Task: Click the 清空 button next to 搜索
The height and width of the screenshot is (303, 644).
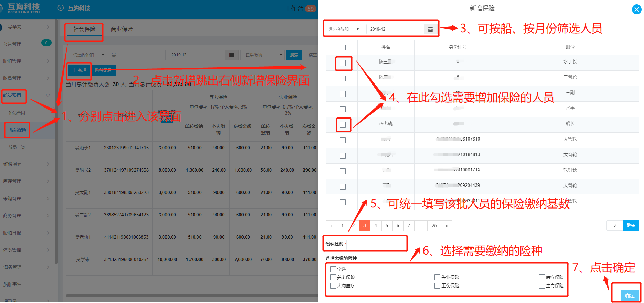Action: 312,55
